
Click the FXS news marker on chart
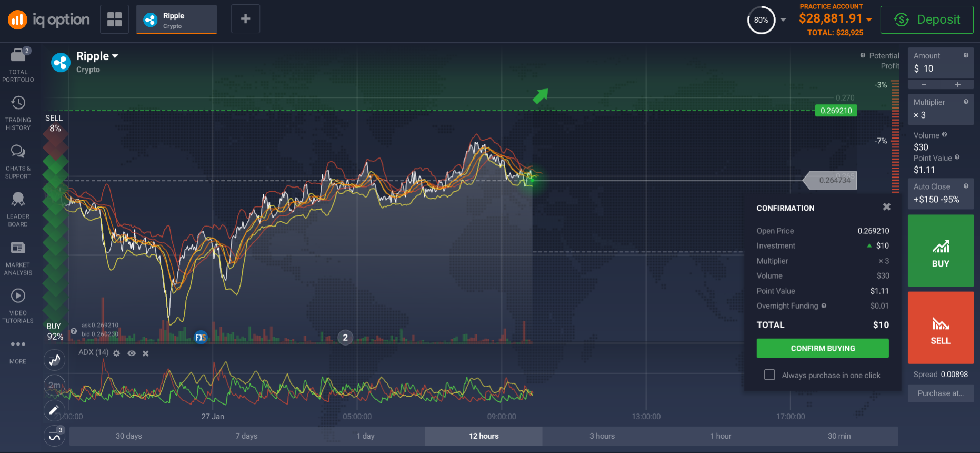tap(201, 338)
